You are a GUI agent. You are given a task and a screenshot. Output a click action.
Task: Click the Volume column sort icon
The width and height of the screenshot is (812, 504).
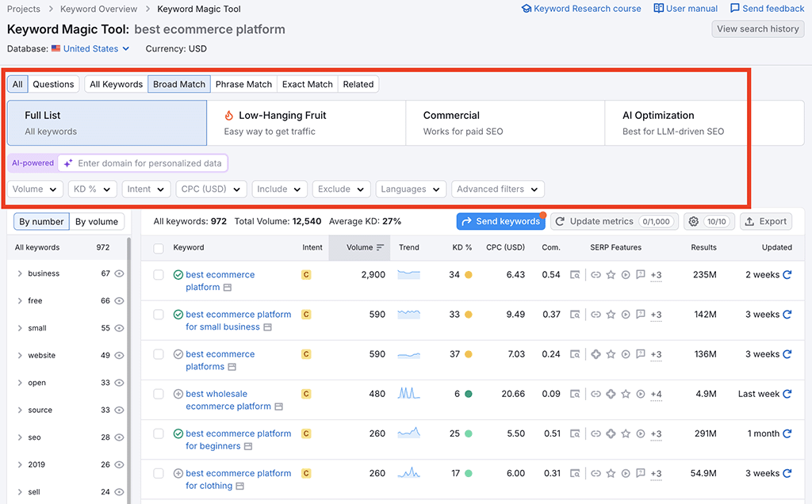point(380,247)
